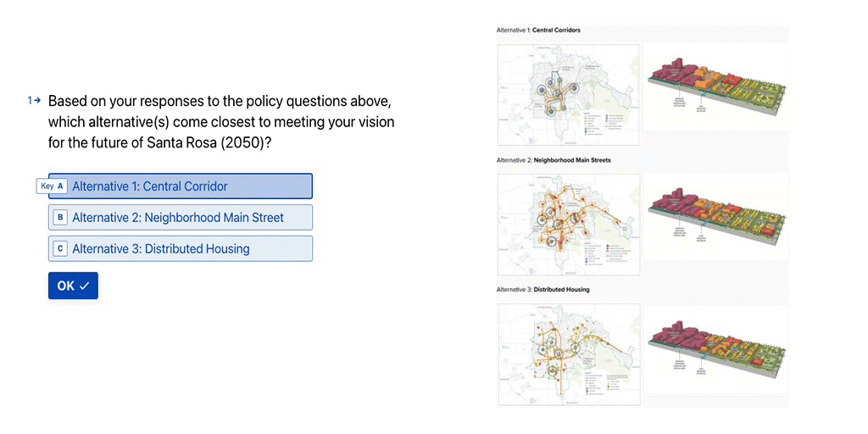Click the 'Key' shortcut hint label
The width and height of the screenshot is (868, 434).
[x=47, y=186]
